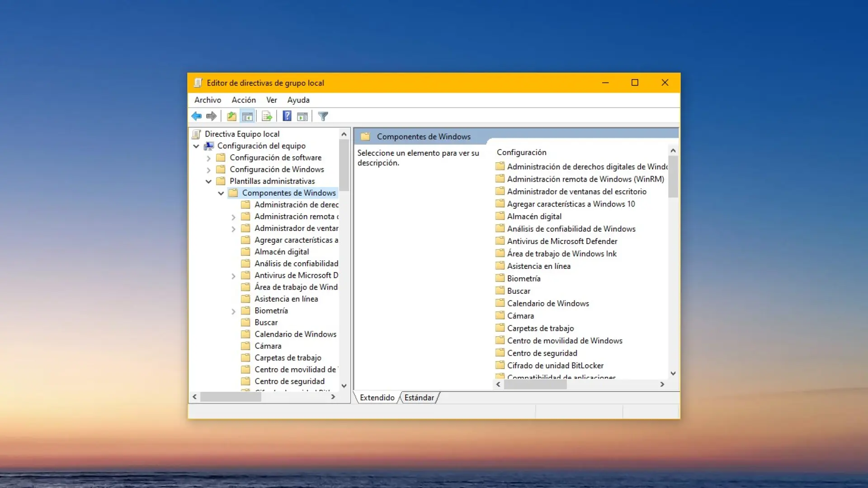Screen dimensions: 868x488
Task: Collapse the Plantillas administrativas node
Action: [208, 181]
